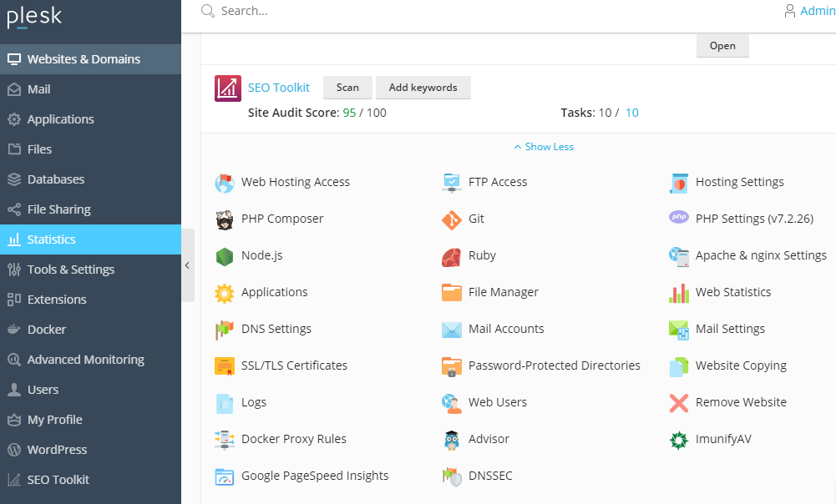Viewport: 836px width, 504px height.
Task: Collapse the feature list via Show Less
Action: pos(544,146)
